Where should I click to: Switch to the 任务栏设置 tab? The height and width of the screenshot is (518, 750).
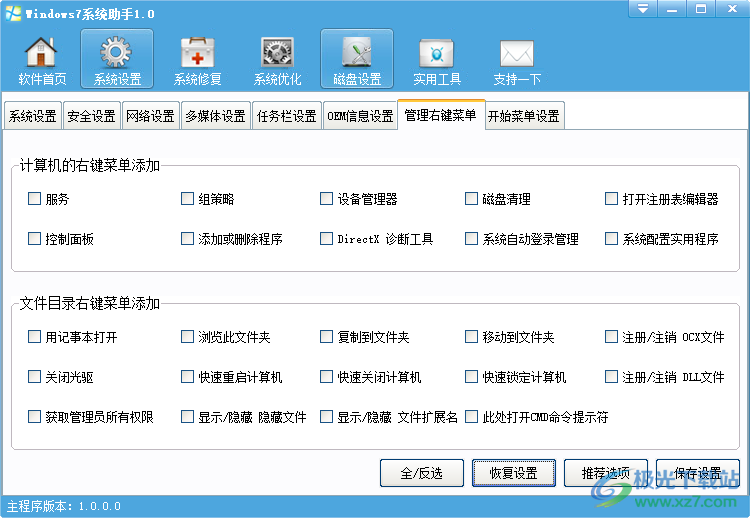coord(287,116)
